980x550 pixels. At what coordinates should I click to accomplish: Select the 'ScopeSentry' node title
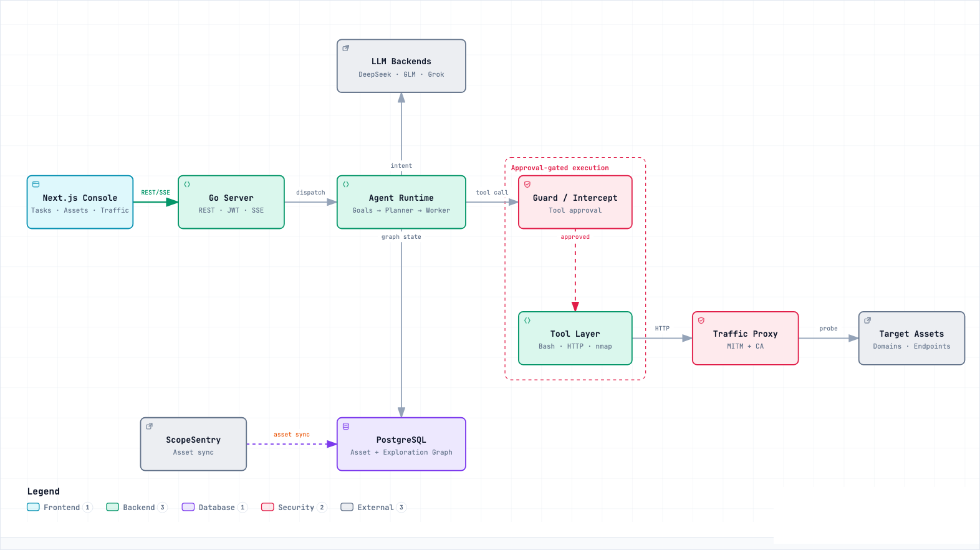point(193,440)
